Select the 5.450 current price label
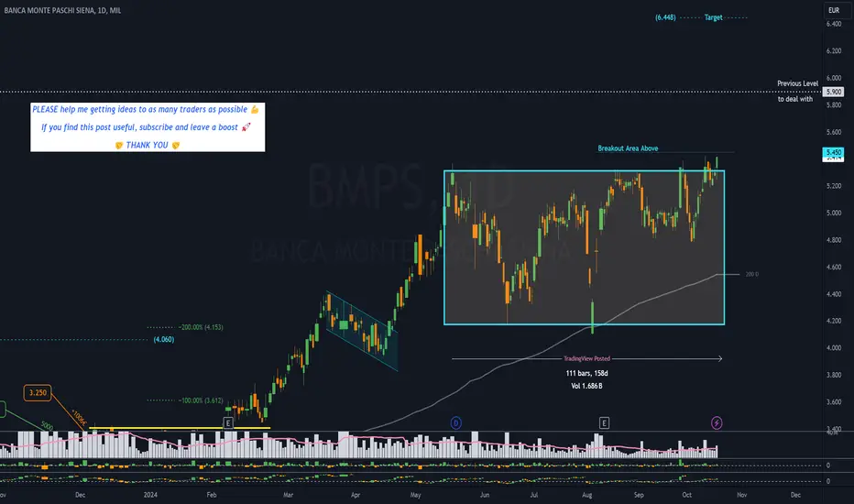 point(833,152)
